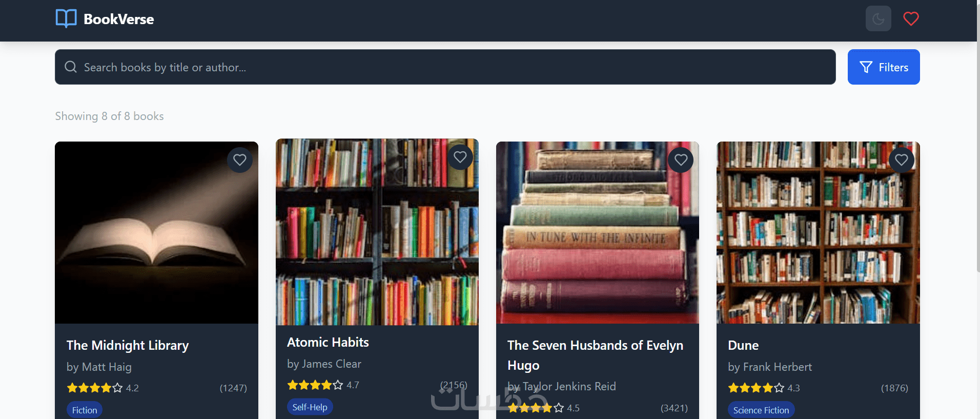Select the Self-Help category tag
The height and width of the screenshot is (419, 980).
[x=310, y=407]
